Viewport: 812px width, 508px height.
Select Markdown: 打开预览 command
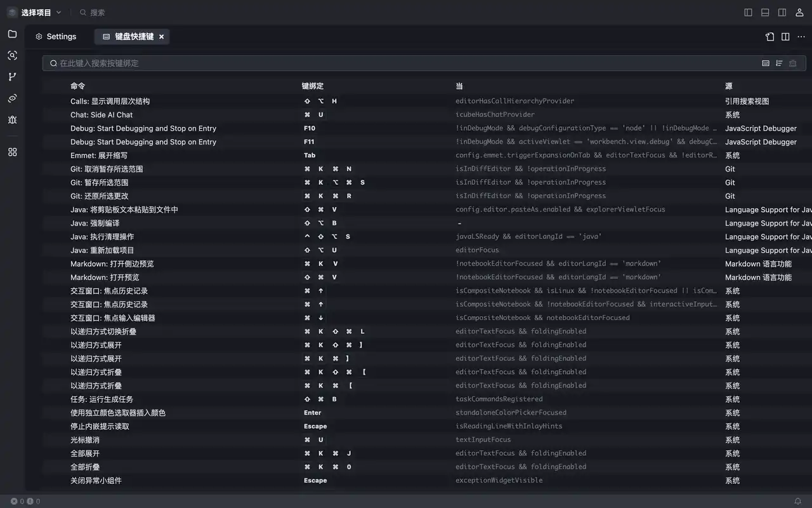pos(105,277)
